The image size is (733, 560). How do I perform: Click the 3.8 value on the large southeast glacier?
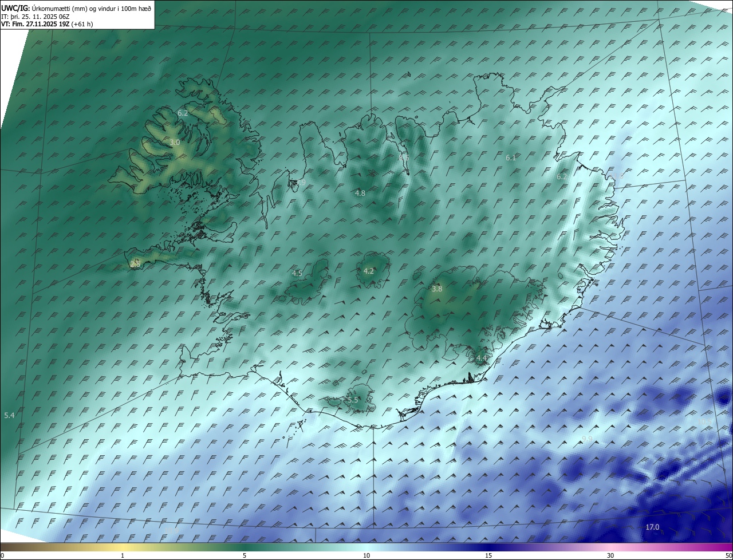(x=437, y=289)
